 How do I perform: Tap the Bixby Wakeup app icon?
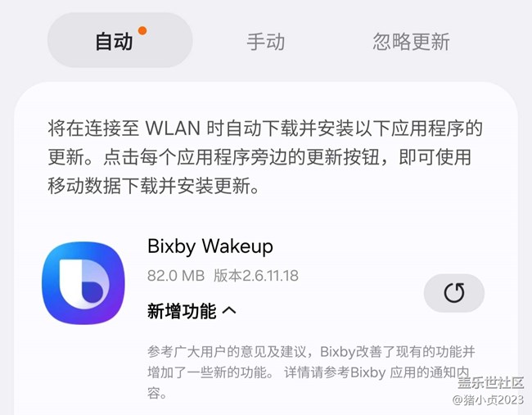click(x=83, y=282)
